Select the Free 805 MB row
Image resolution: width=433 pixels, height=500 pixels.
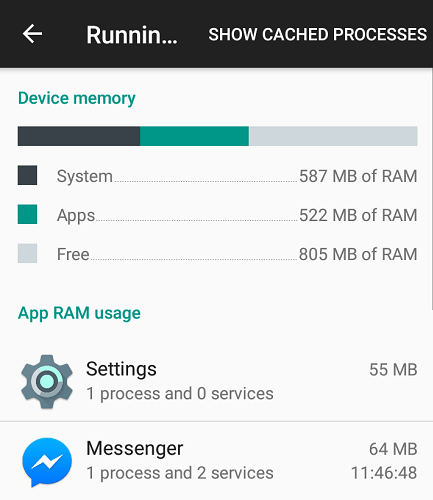pyautogui.click(x=217, y=254)
